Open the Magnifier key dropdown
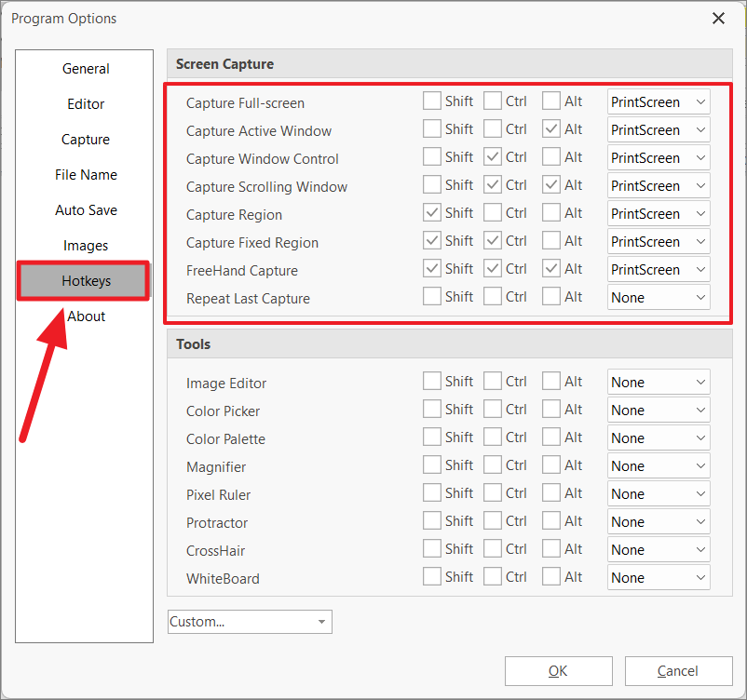 pos(659,466)
